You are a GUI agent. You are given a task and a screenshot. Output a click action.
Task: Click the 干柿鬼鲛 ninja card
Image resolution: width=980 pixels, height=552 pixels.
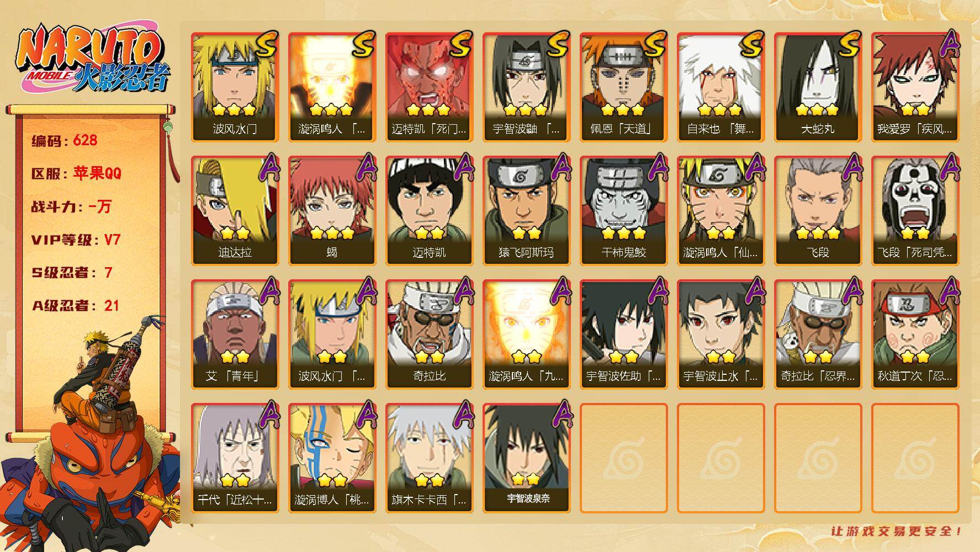(623, 211)
